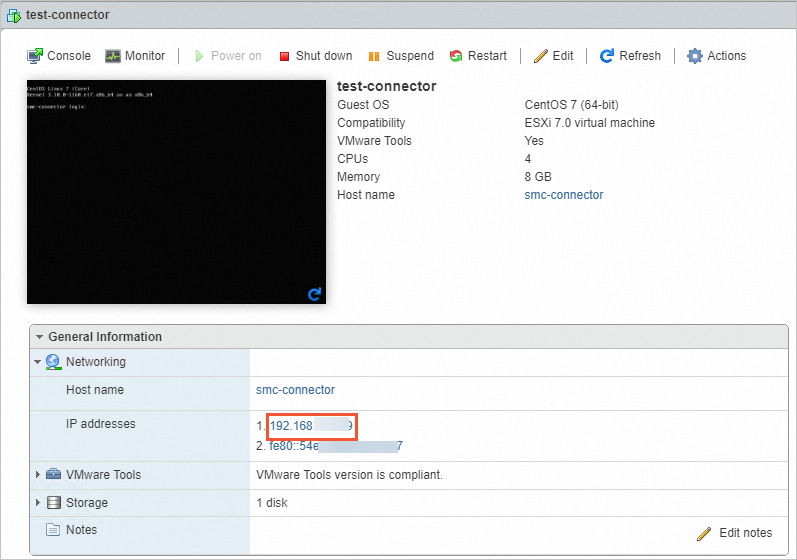
Task: Shut down the virtual machine
Action: tap(316, 56)
